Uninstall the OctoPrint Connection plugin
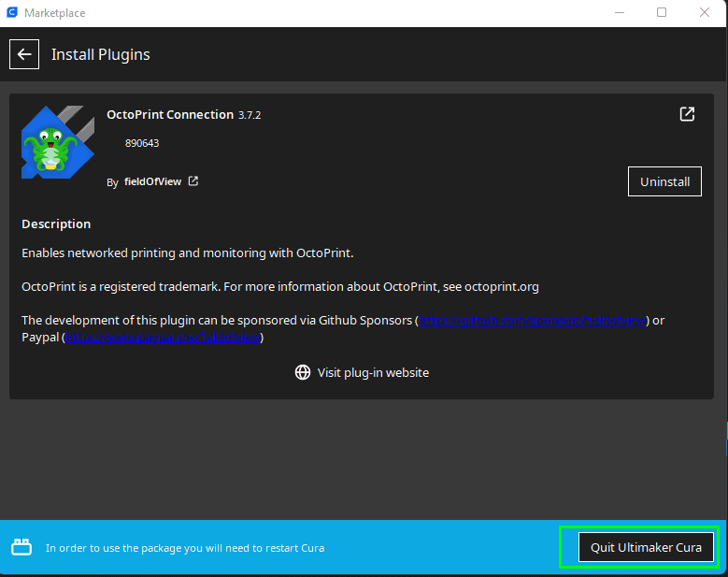The height and width of the screenshot is (577, 728). (x=664, y=181)
